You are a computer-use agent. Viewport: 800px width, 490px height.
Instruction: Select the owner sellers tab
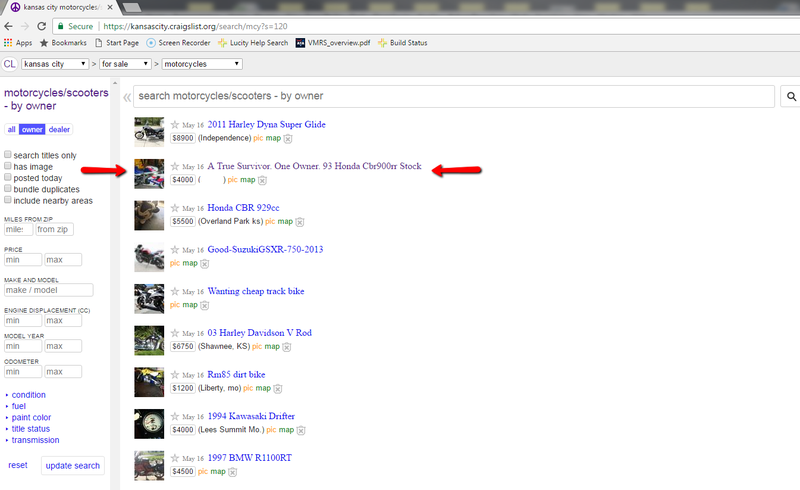(32, 130)
